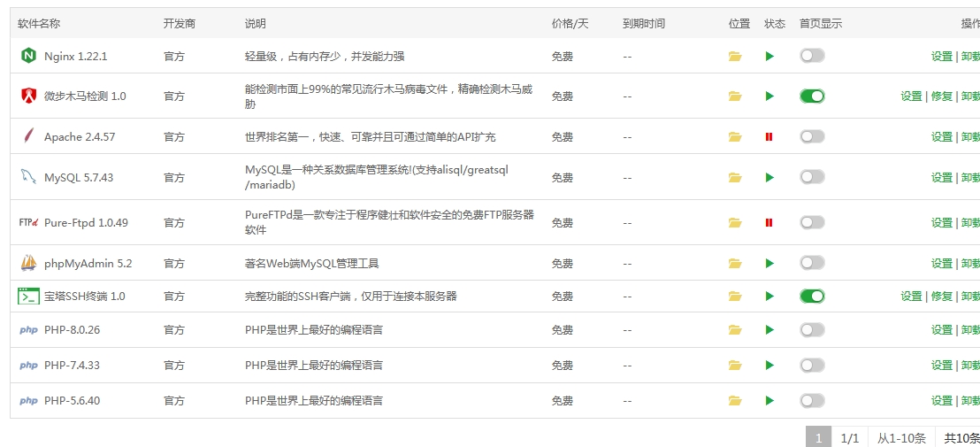Go to page 1 in pagination
This screenshot has width=980, height=447.
coord(818,438)
